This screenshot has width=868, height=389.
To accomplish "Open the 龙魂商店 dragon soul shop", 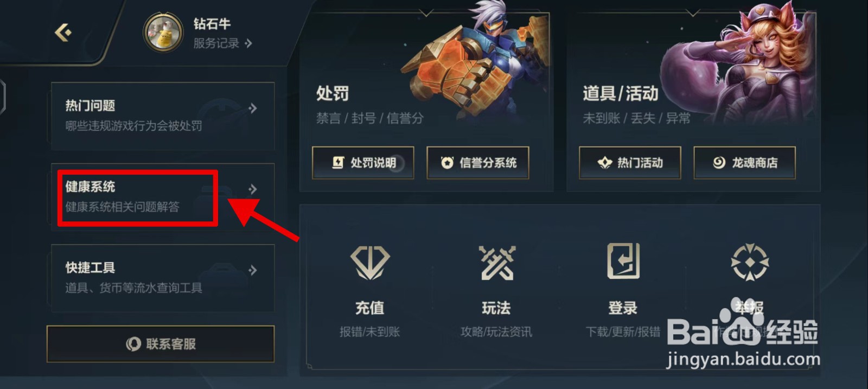I will click(x=745, y=163).
